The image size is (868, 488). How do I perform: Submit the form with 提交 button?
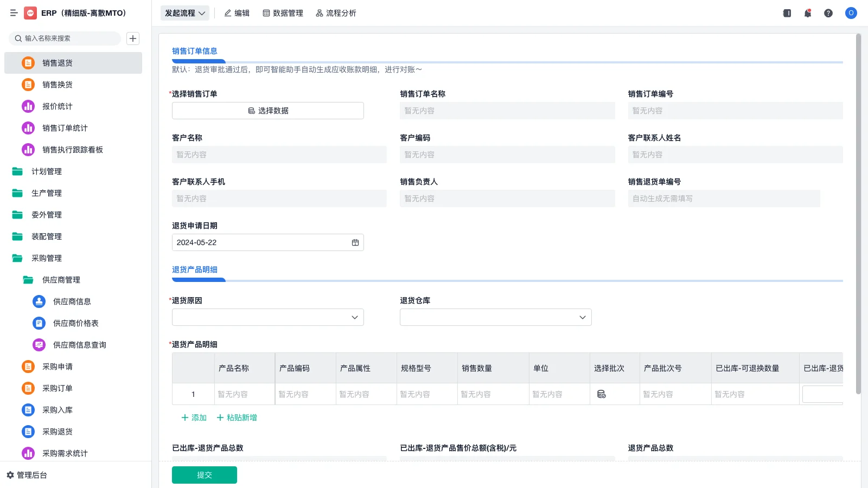click(x=204, y=474)
